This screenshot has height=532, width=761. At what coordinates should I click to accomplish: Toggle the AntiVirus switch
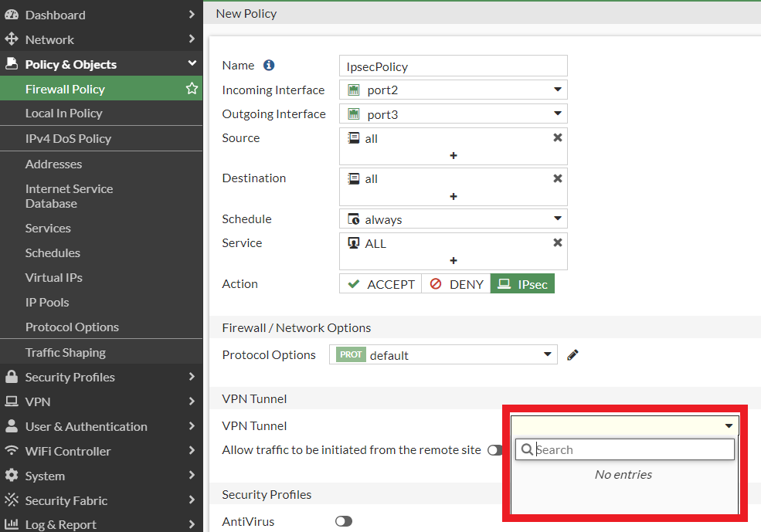click(x=343, y=521)
